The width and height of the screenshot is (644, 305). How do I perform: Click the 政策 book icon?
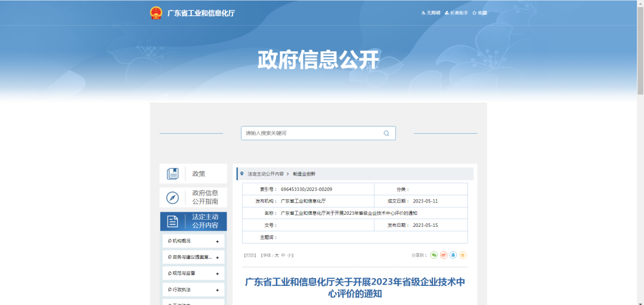[172, 174]
